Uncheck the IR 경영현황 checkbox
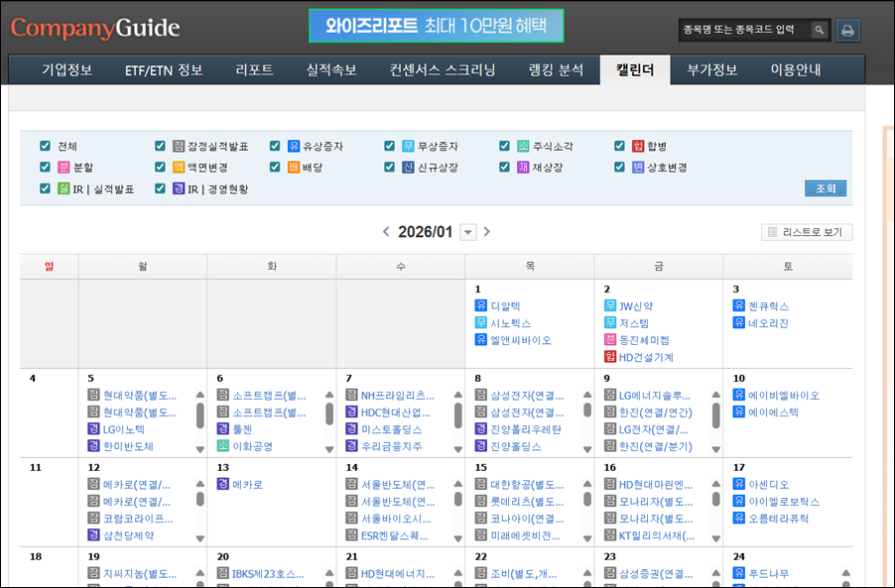The width and height of the screenshot is (895, 588). (x=160, y=188)
